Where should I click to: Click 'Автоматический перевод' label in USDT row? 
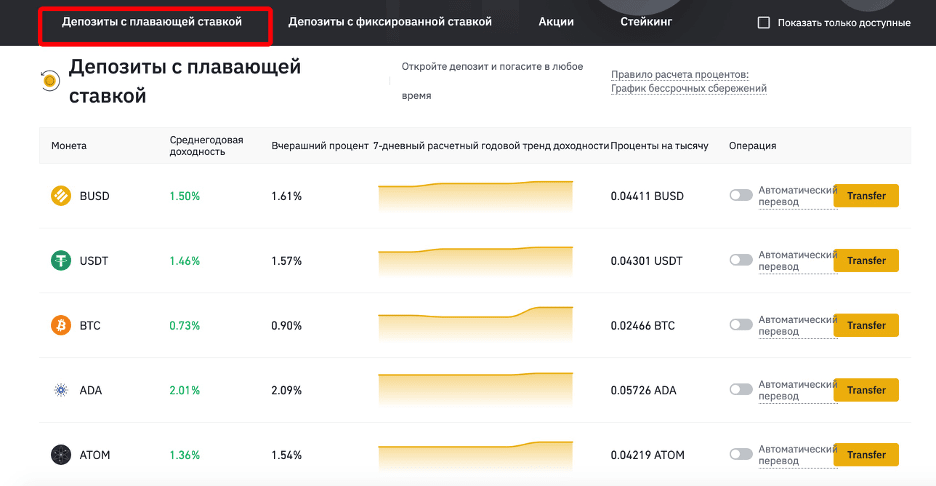click(x=798, y=260)
